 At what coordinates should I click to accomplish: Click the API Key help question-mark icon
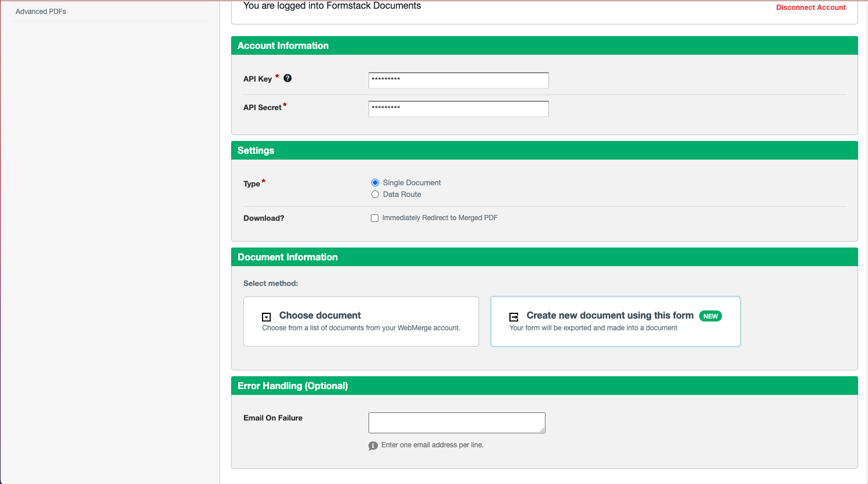tap(288, 78)
